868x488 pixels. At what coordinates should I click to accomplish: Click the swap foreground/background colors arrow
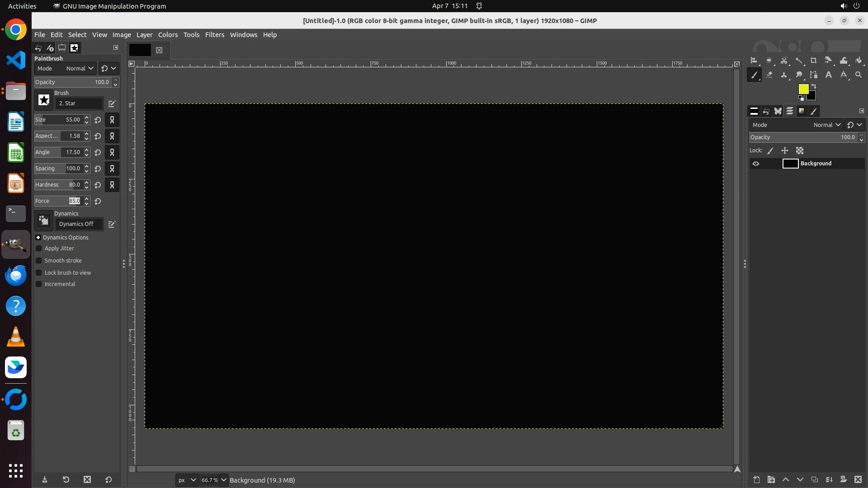pyautogui.click(x=814, y=86)
